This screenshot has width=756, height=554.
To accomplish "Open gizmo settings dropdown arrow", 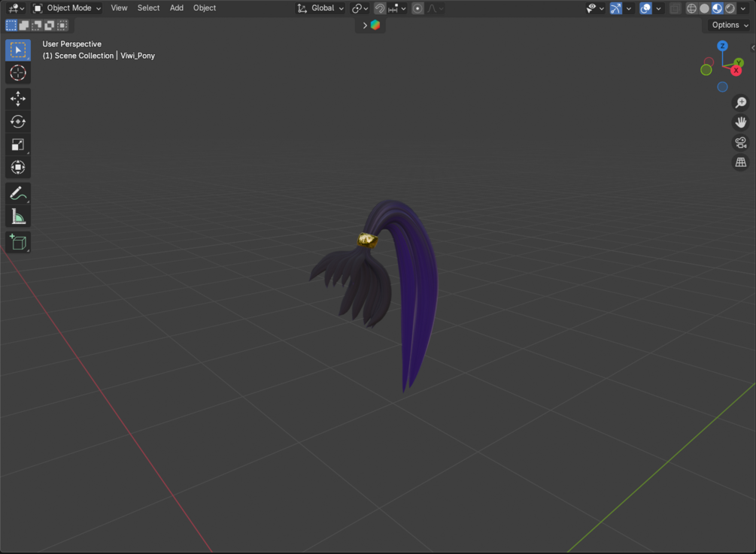I will coord(628,8).
